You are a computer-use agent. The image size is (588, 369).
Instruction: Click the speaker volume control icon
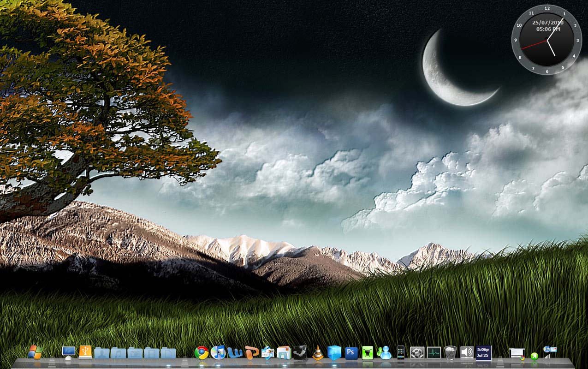467,353
